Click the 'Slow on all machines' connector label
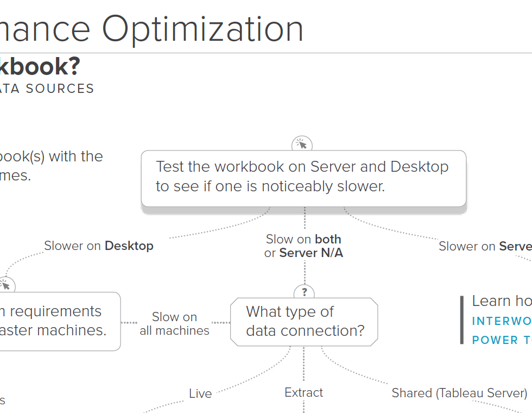Screen dimensions: 532x413 click(x=174, y=324)
